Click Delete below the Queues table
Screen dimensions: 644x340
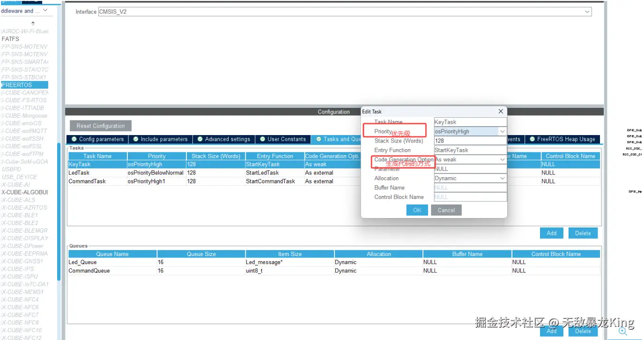(x=583, y=331)
